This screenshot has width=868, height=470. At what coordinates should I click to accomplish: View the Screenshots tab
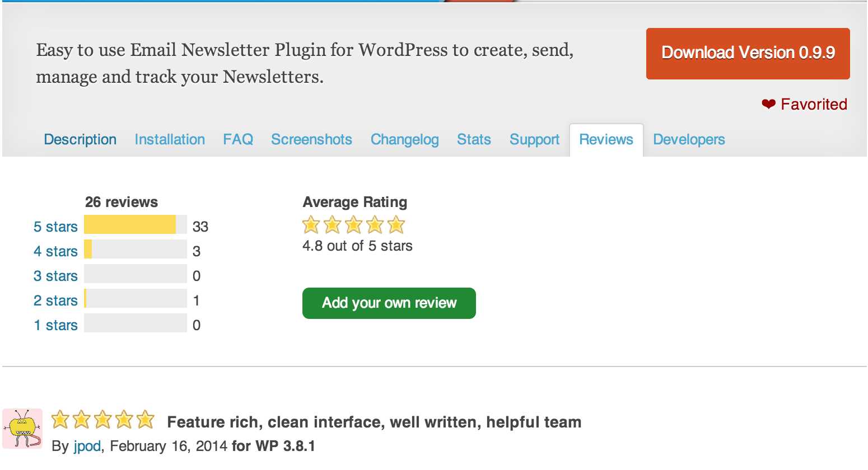[x=311, y=139]
